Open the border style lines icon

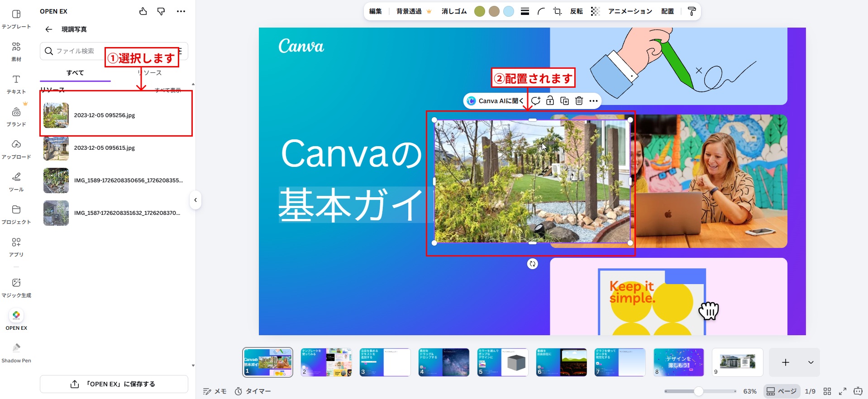525,11
